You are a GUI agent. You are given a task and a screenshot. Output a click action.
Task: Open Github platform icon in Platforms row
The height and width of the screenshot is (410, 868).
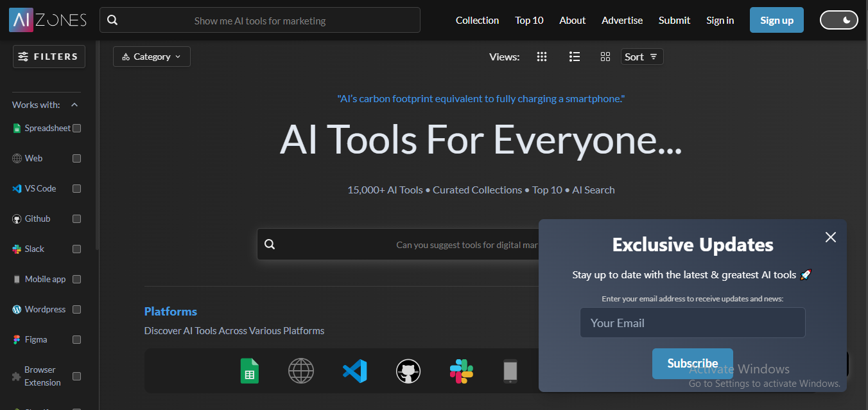pyautogui.click(x=408, y=371)
